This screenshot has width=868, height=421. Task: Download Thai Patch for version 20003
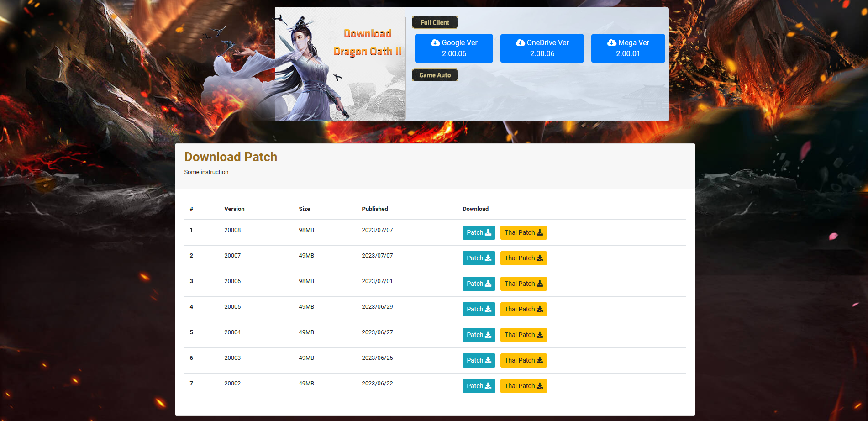coord(523,360)
